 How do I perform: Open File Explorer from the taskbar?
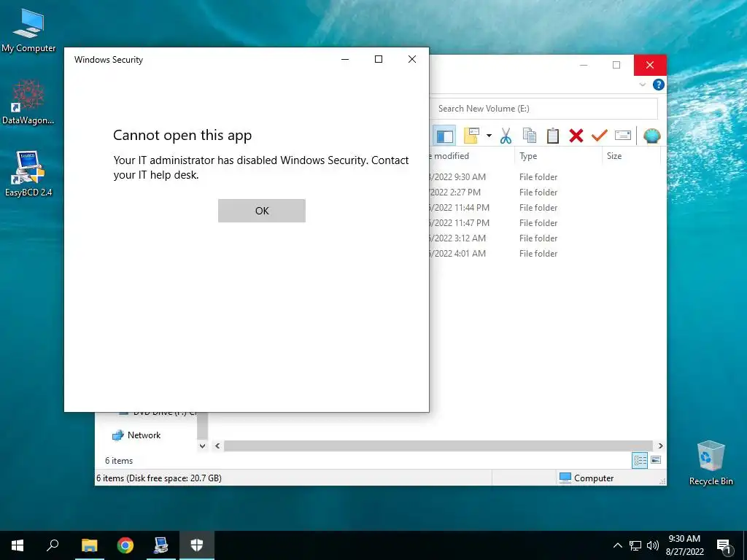[89, 545]
